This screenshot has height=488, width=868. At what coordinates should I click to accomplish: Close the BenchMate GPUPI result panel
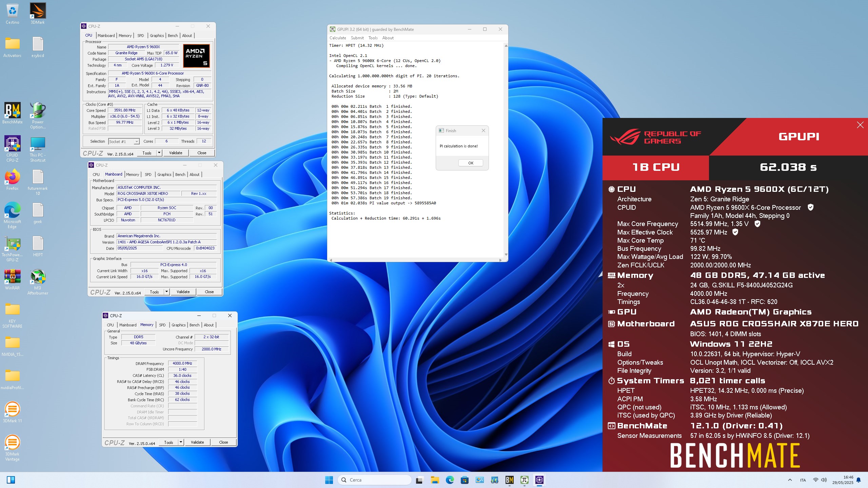coord(860,125)
